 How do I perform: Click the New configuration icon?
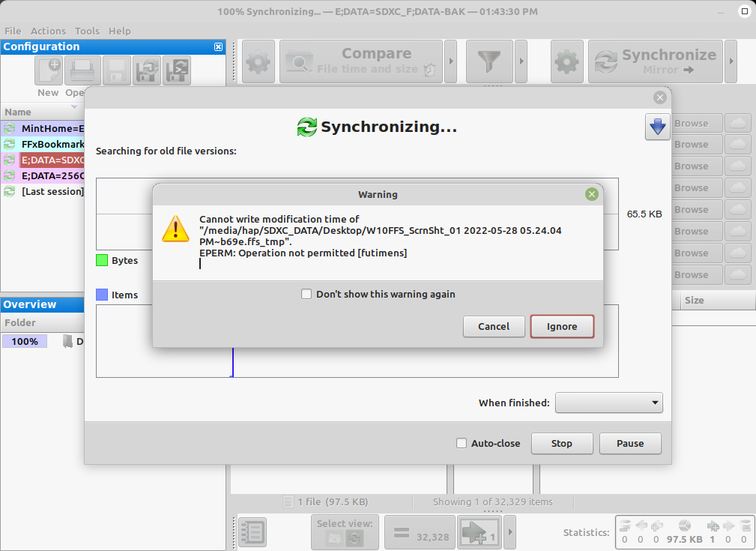pyautogui.click(x=49, y=70)
